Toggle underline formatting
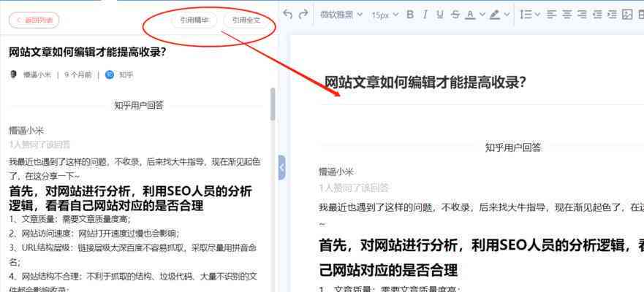This screenshot has height=292, width=644. [x=440, y=15]
